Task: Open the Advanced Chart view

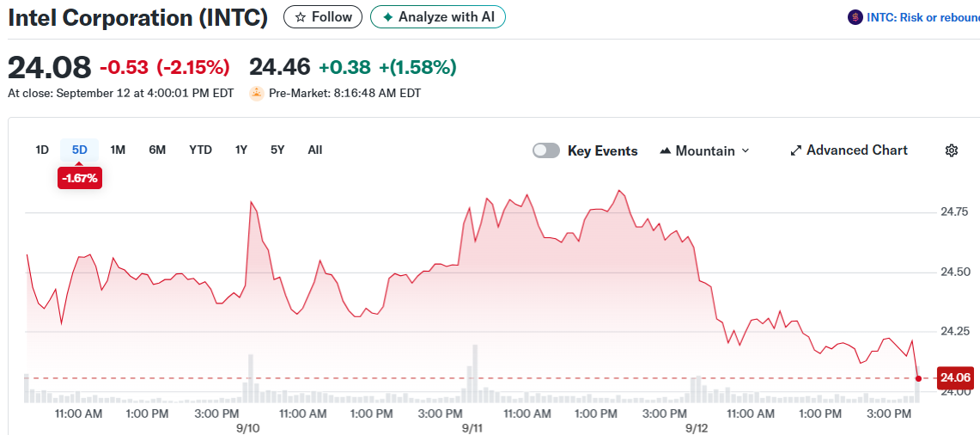Action: (x=849, y=150)
